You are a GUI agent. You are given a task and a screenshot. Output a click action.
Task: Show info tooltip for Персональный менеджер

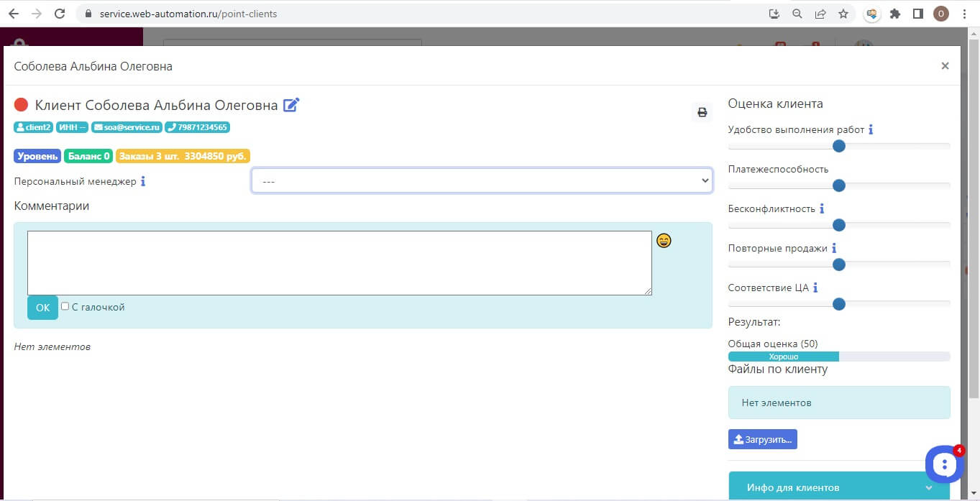click(143, 182)
